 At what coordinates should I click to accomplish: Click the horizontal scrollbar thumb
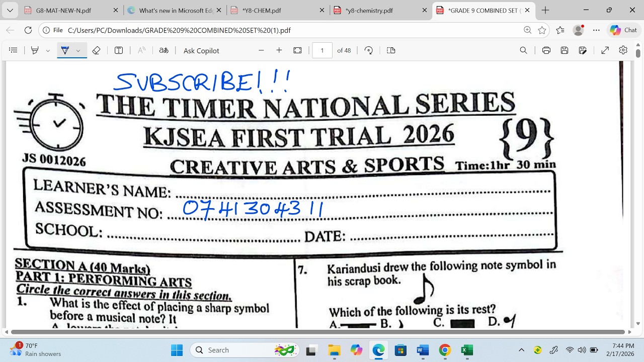click(318, 332)
